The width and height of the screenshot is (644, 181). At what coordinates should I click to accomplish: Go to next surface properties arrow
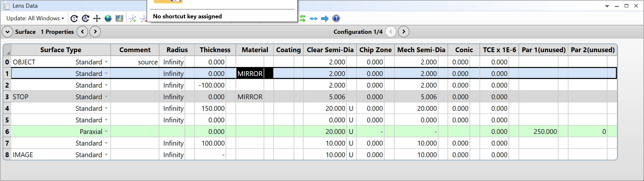[95, 32]
